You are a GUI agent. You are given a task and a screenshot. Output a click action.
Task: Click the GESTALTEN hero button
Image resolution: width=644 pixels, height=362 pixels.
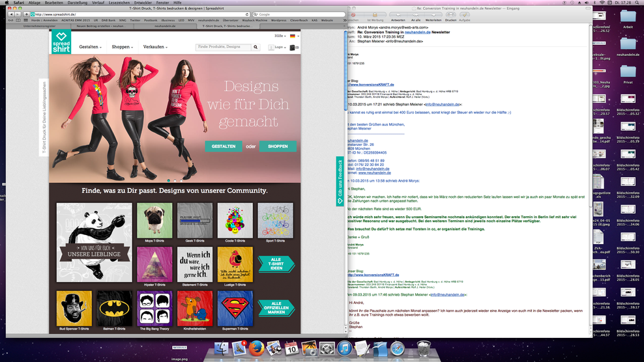224,146
